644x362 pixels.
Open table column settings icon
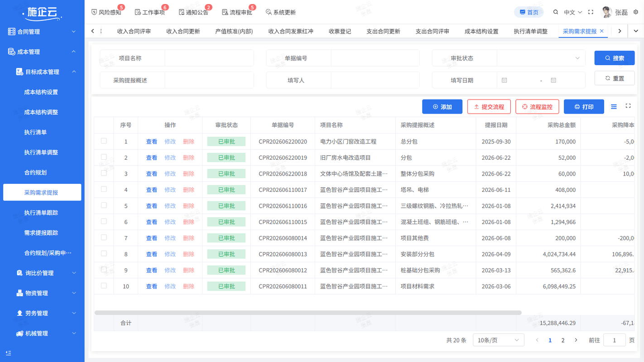pyautogui.click(x=614, y=107)
